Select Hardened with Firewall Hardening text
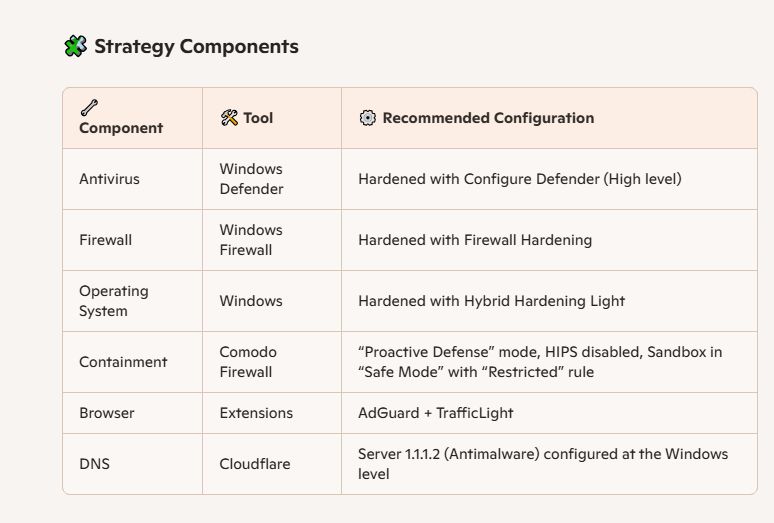 coord(475,240)
